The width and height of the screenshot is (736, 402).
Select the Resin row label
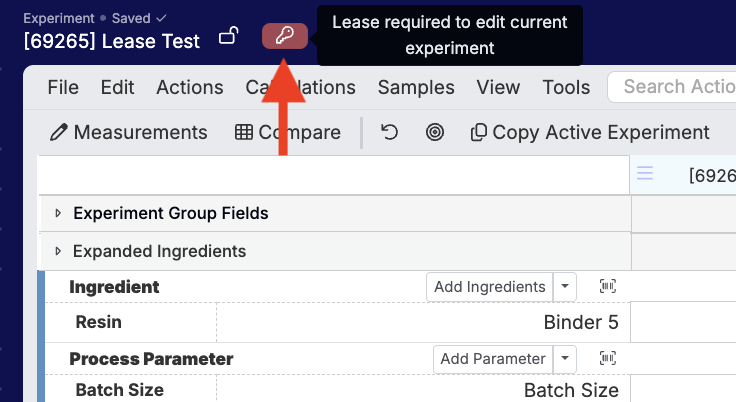tap(99, 322)
